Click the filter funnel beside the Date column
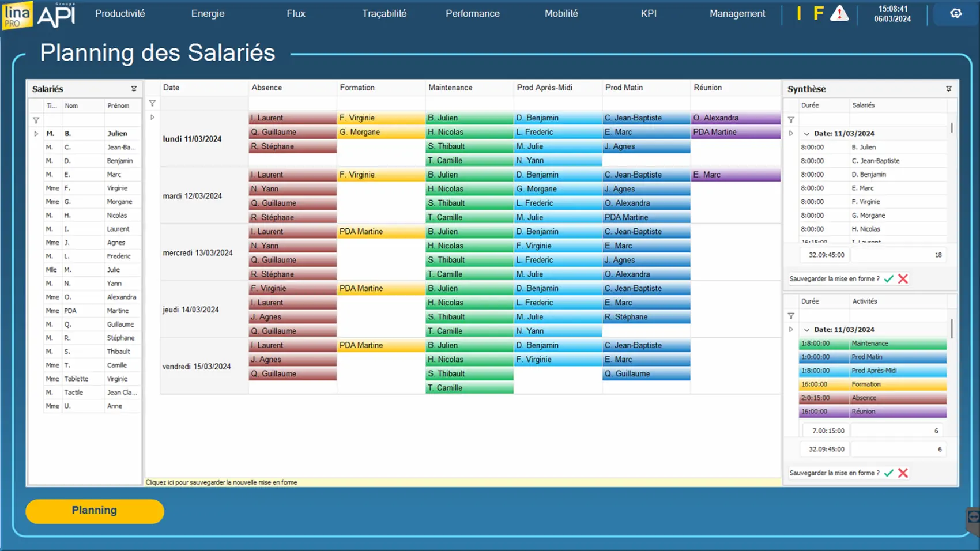This screenshot has height=551, width=980. click(152, 104)
